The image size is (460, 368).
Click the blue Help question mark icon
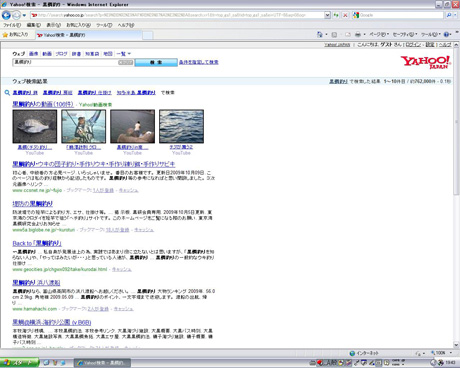tap(447, 34)
